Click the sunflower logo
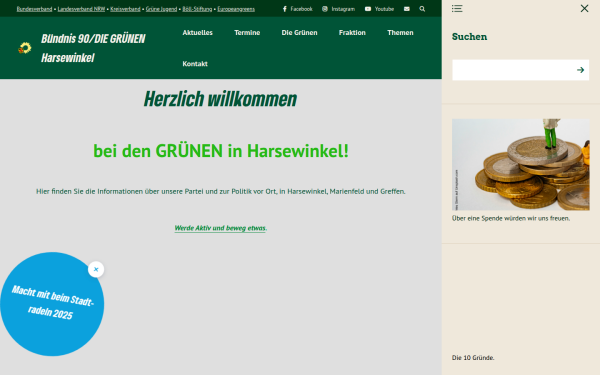Viewport: 600px width, 375px height. coord(25,48)
